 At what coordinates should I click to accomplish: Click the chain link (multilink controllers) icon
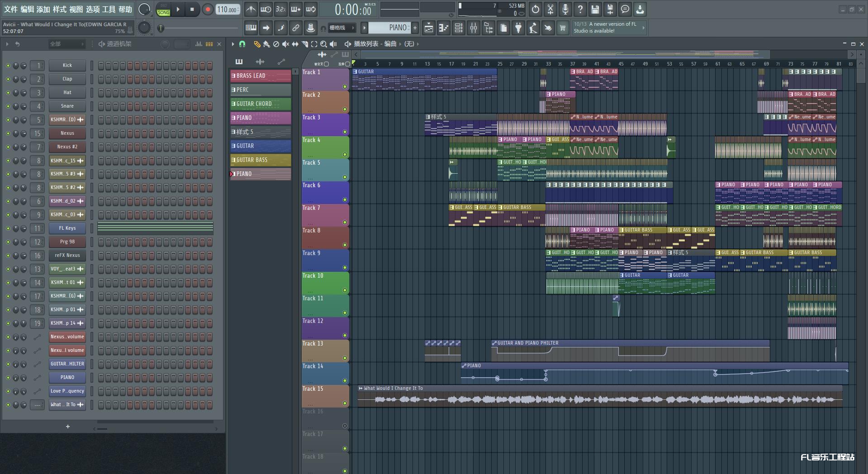296,28
